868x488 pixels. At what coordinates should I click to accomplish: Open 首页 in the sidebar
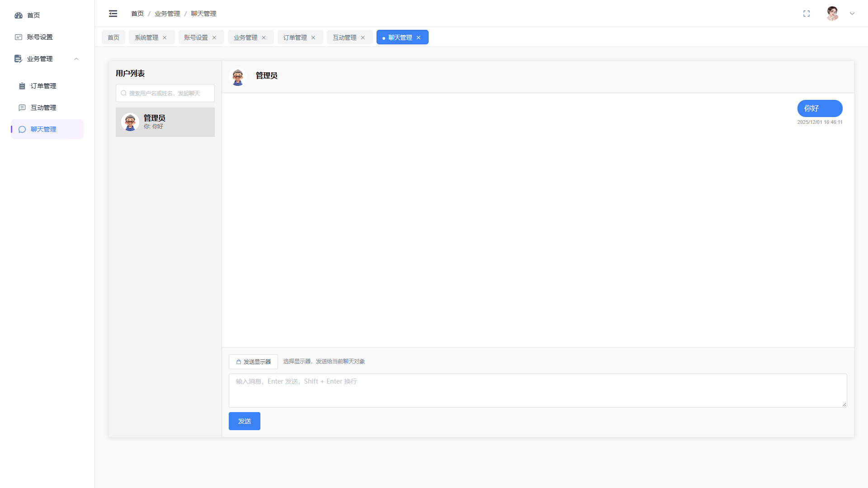(x=47, y=15)
